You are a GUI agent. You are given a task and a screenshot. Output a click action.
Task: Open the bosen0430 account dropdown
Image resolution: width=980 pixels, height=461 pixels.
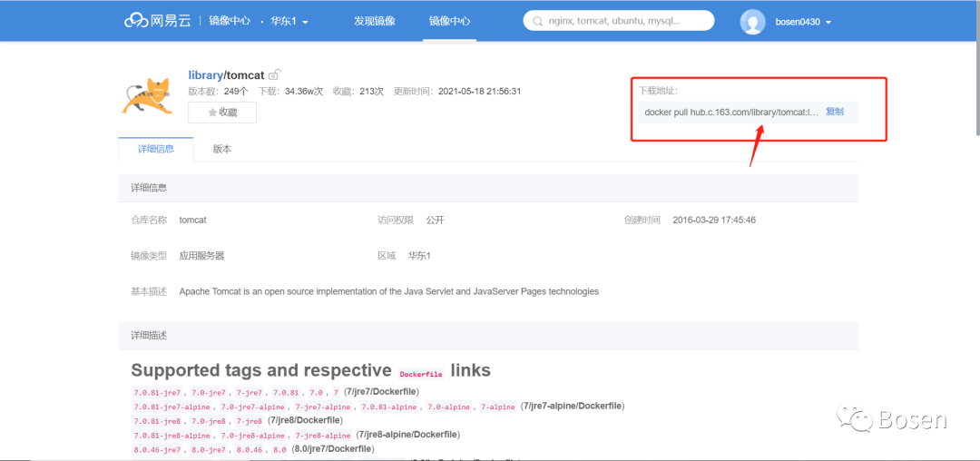point(803,22)
